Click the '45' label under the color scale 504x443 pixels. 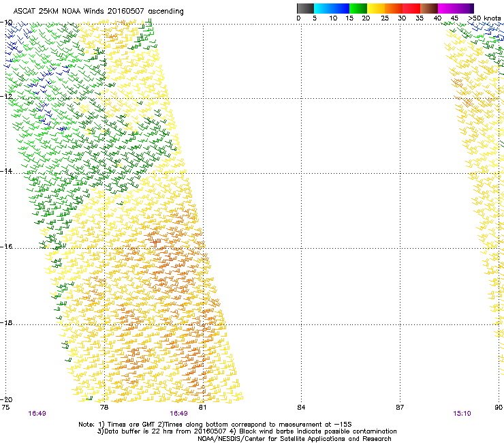point(454,18)
